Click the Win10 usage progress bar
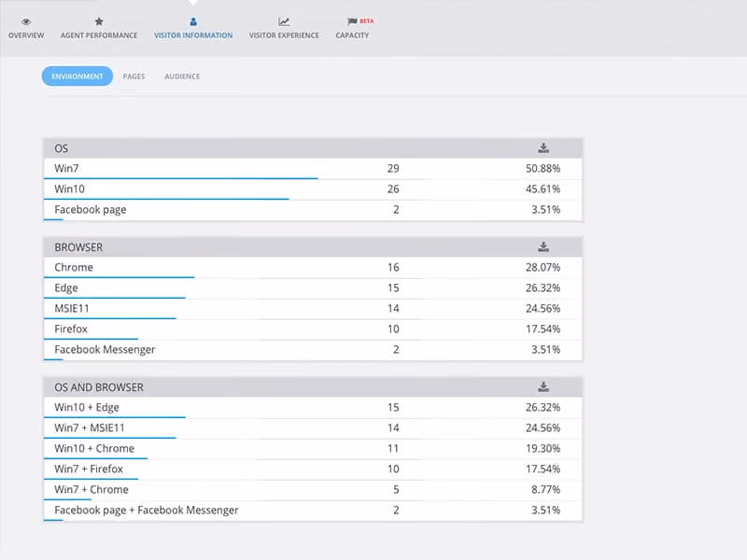747x560 pixels. point(166,199)
